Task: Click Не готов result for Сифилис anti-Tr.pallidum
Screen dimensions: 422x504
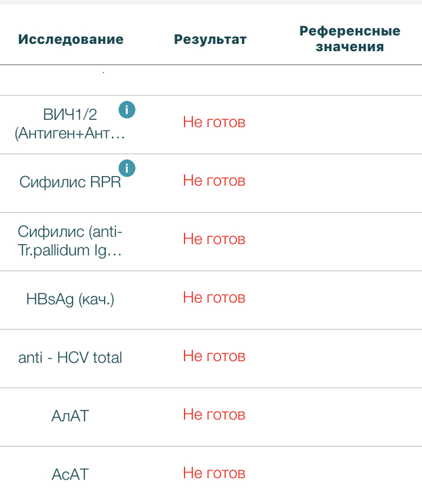Action: 214,240
